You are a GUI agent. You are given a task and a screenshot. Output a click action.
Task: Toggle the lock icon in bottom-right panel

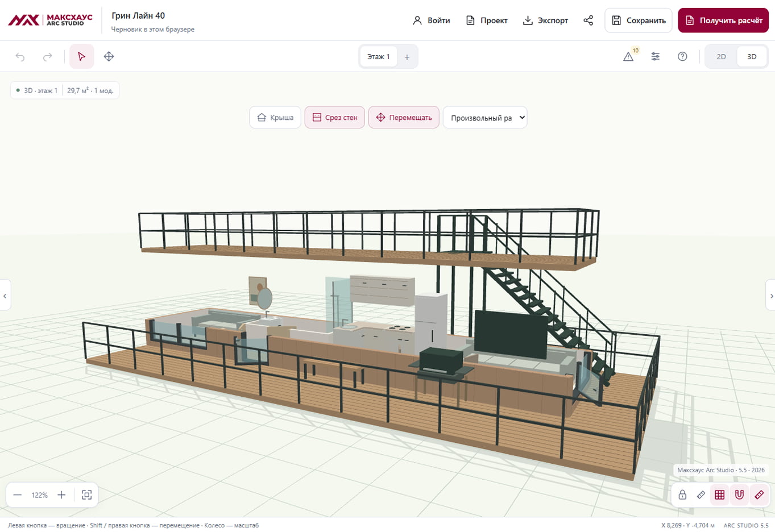click(x=682, y=495)
